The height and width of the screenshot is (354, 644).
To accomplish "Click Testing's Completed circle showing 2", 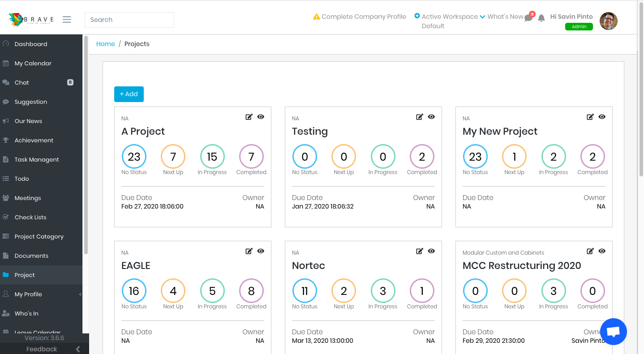I will click(x=422, y=157).
